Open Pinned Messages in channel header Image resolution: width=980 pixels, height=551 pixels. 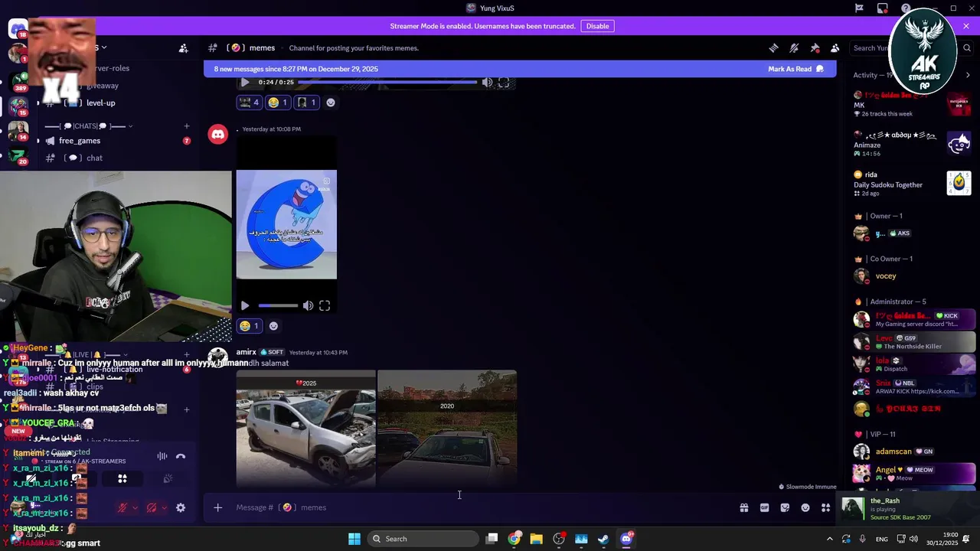pos(815,48)
